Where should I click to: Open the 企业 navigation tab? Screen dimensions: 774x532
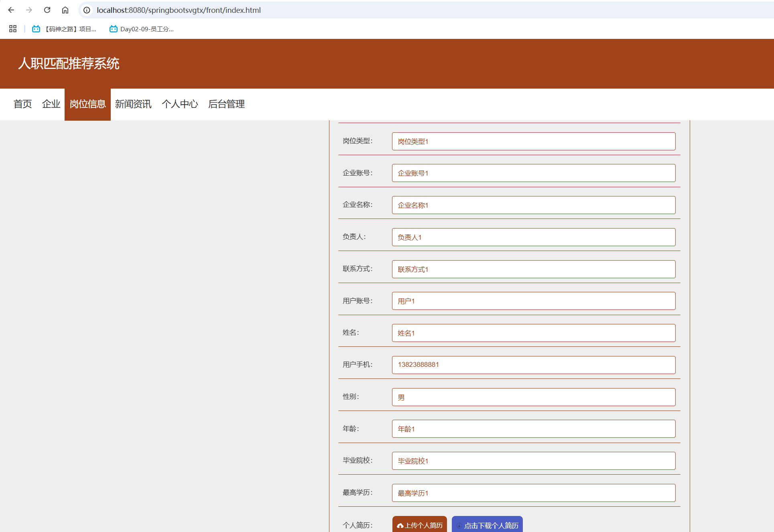click(x=51, y=104)
